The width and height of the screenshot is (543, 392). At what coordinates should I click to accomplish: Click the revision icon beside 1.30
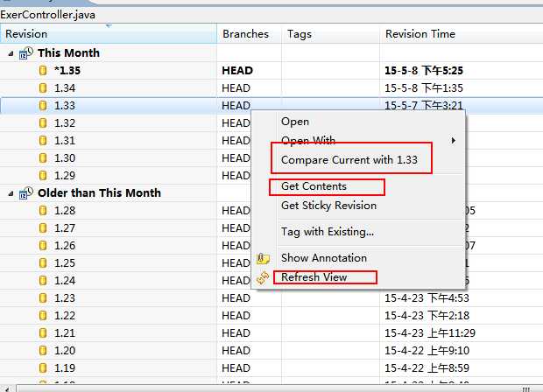43,158
